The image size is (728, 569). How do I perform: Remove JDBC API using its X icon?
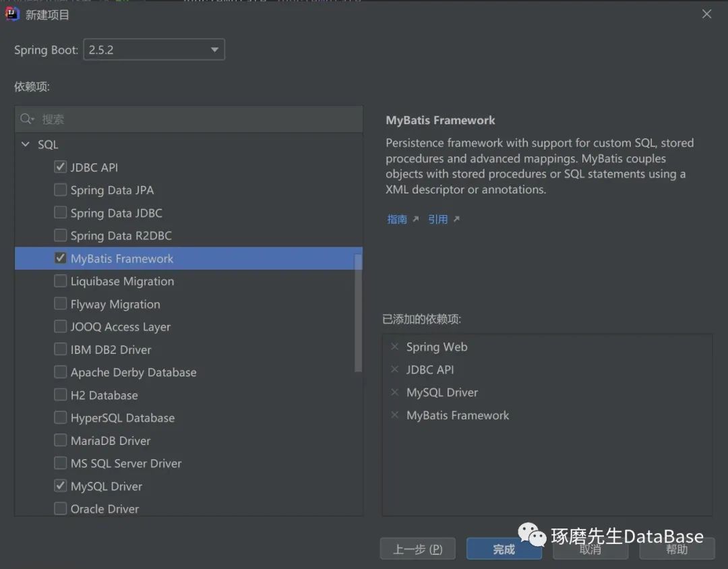click(x=395, y=369)
